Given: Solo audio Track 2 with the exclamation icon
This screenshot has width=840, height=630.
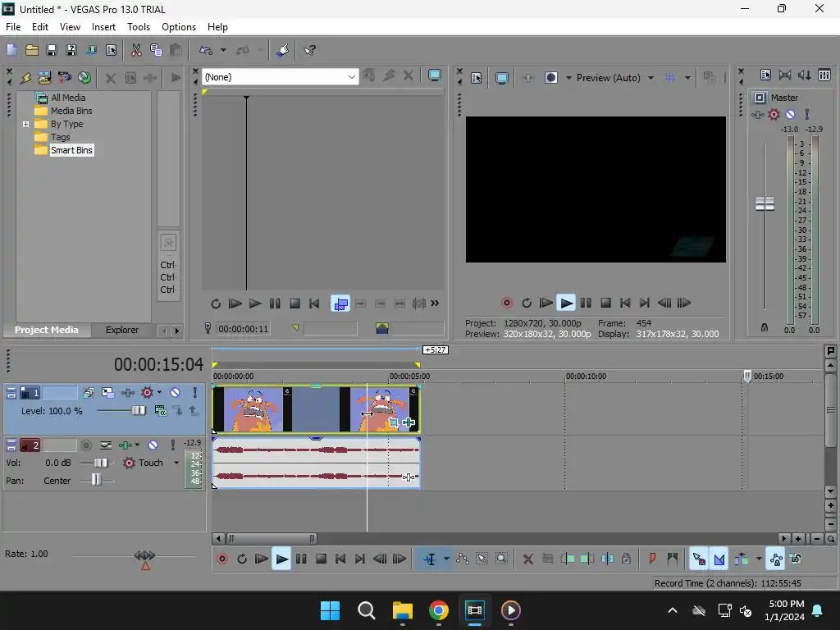Looking at the screenshot, I should (x=172, y=445).
